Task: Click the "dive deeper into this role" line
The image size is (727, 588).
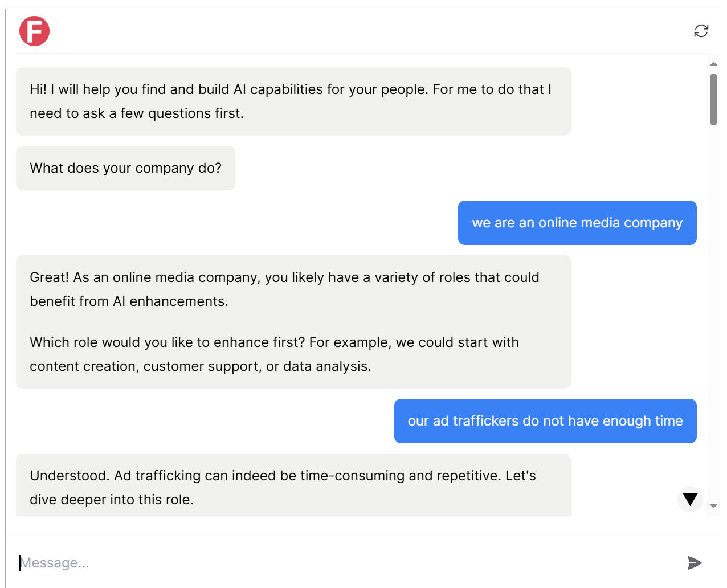Action: pos(112,500)
